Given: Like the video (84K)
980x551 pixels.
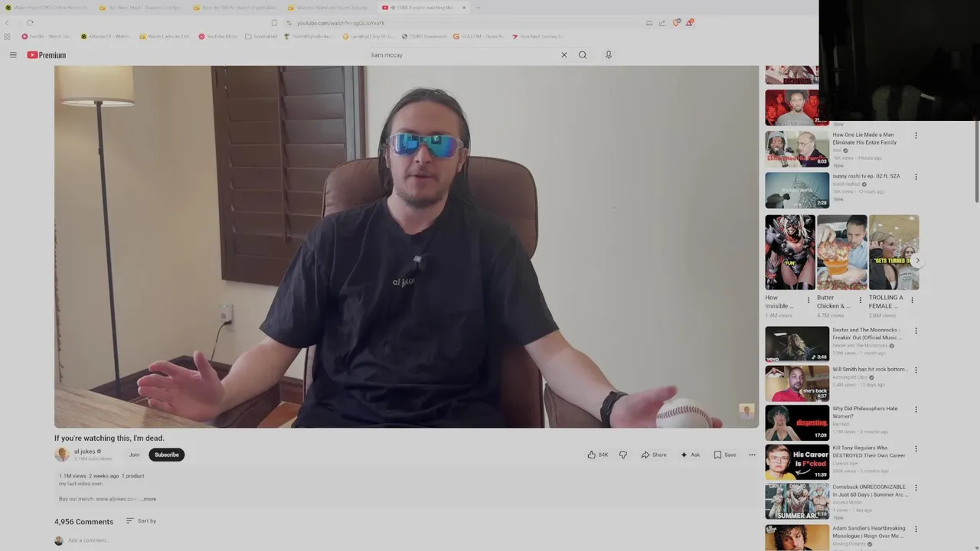Looking at the screenshot, I should pos(598,455).
